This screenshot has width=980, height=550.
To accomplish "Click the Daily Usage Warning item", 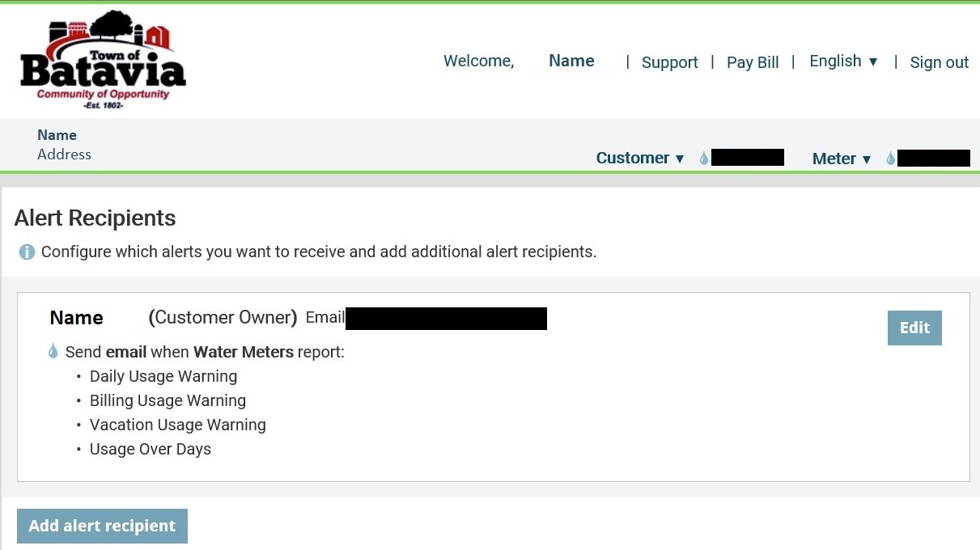I will coord(163,376).
